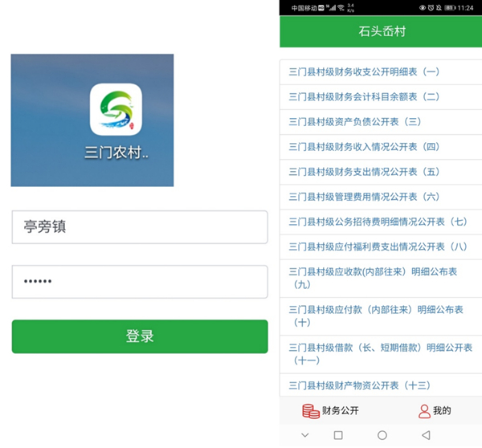Tap the 财务公开 coins icon
This screenshot has height=448, width=482.
310,411
